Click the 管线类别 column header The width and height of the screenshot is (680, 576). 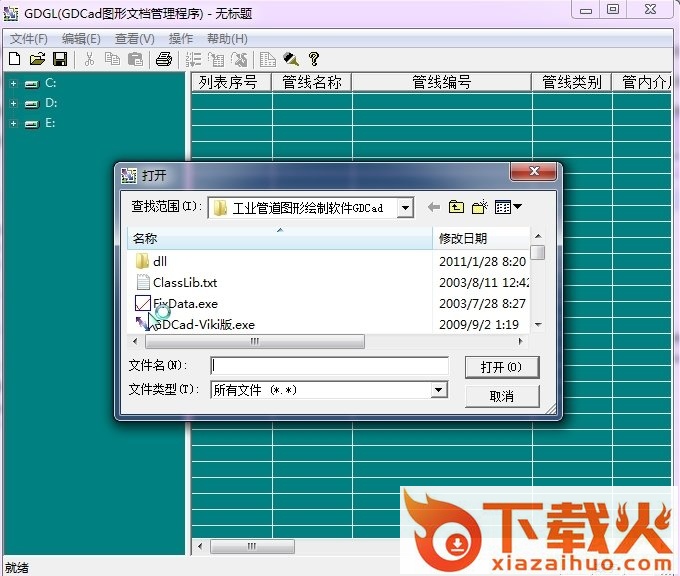click(572, 82)
